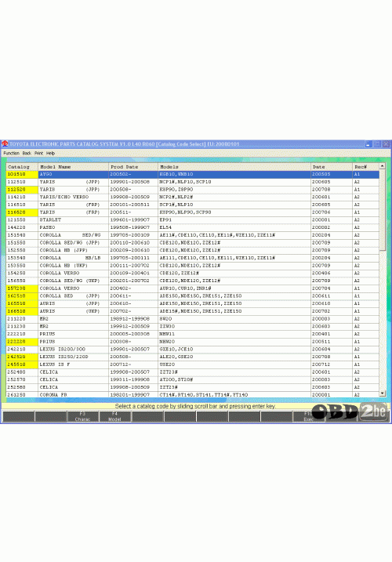Open the Help menu

pyautogui.click(x=51, y=153)
